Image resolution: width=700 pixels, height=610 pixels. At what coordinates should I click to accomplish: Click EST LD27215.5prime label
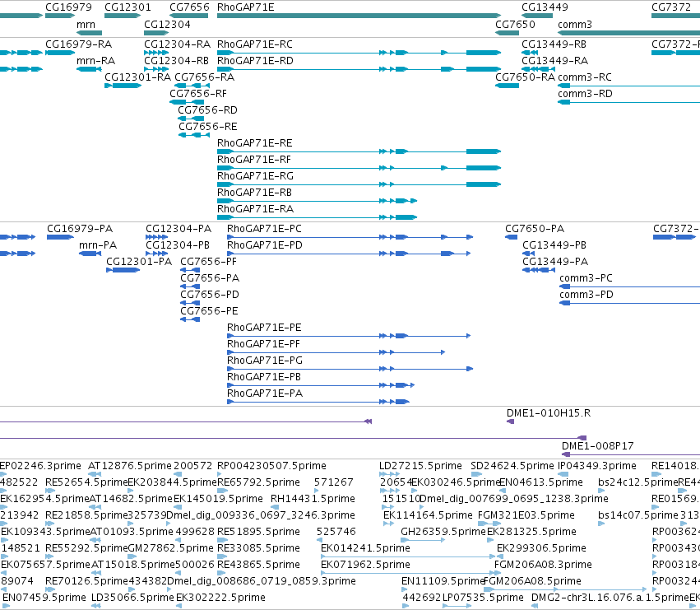420,466
